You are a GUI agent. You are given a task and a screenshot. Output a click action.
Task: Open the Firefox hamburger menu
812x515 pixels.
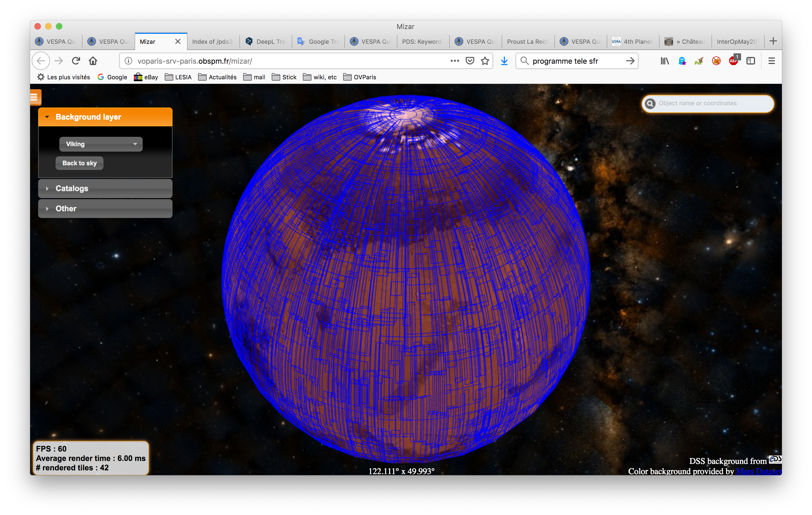771,61
